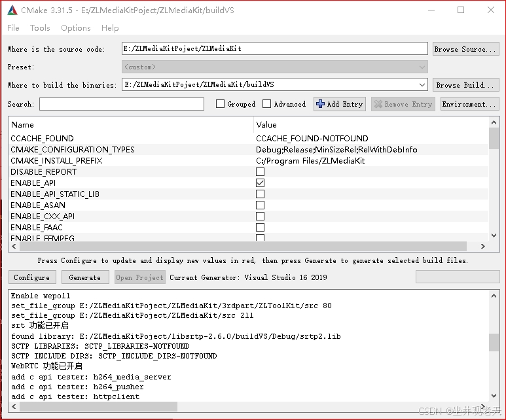Image resolution: width=506 pixels, height=420 pixels.
Task: Click the CCACHE_FOUND-NOTFOUND value
Action: click(x=312, y=139)
